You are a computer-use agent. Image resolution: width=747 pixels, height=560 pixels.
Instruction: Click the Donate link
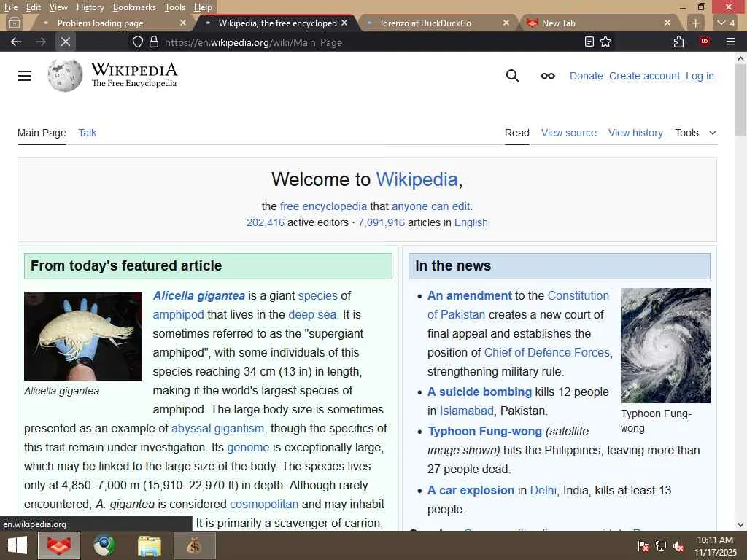[x=587, y=76]
